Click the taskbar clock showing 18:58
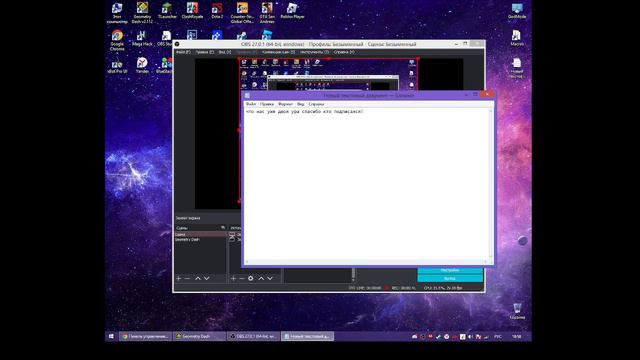The image size is (640, 360). click(x=517, y=337)
